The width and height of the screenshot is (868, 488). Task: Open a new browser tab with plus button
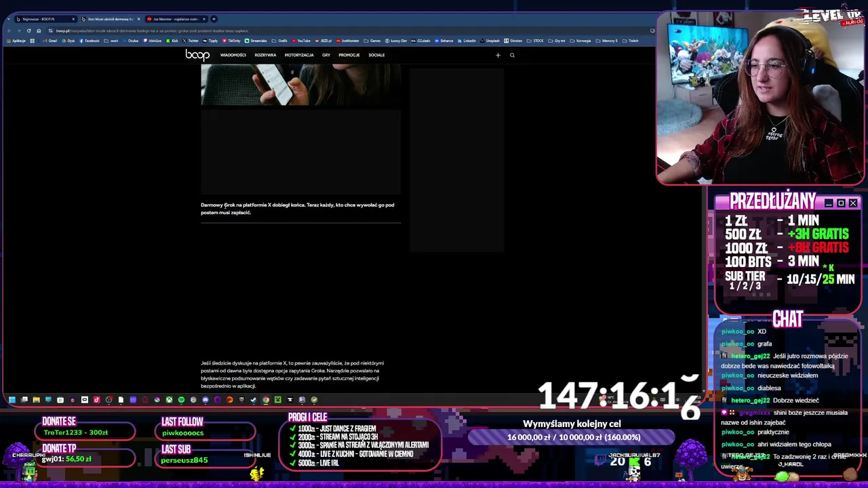click(214, 19)
